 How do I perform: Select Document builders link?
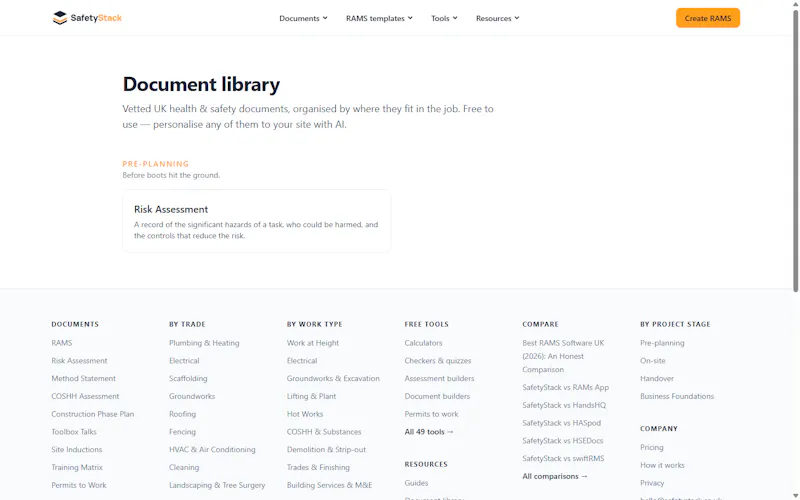coord(437,396)
